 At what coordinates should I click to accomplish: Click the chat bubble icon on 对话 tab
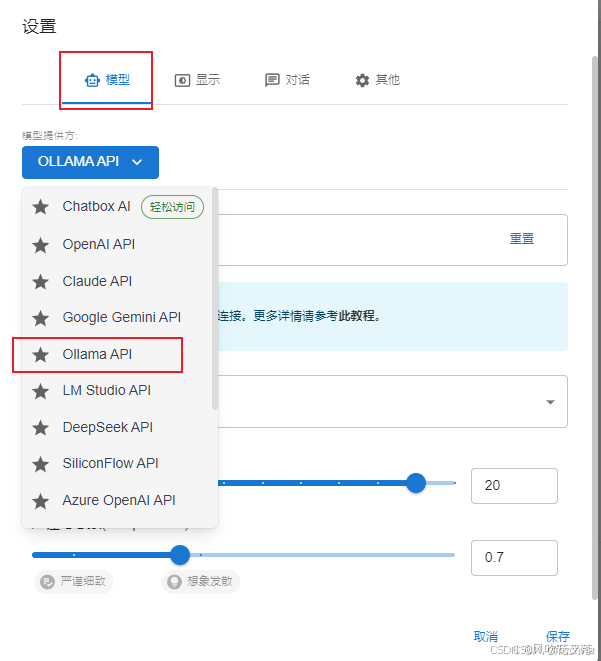click(272, 80)
